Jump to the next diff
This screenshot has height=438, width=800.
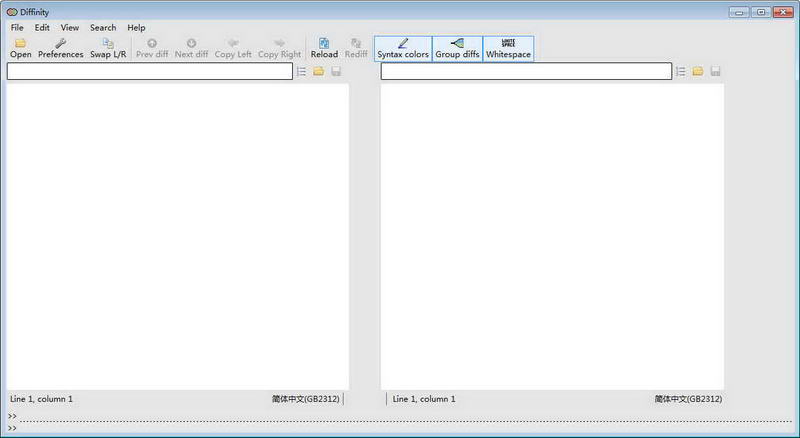pos(191,48)
